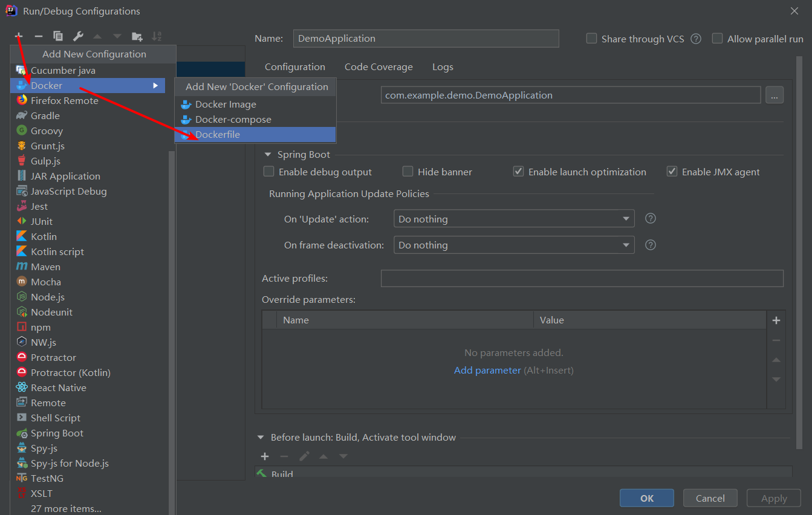812x515 pixels.
Task: Switch to the Logs tab
Action: pyautogui.click(x=443, y=66)
